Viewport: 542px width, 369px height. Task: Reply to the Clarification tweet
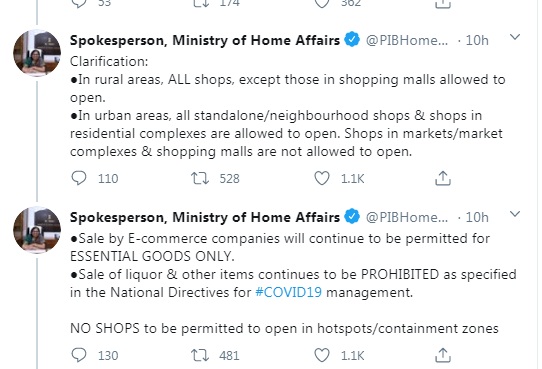pos(79,179)
